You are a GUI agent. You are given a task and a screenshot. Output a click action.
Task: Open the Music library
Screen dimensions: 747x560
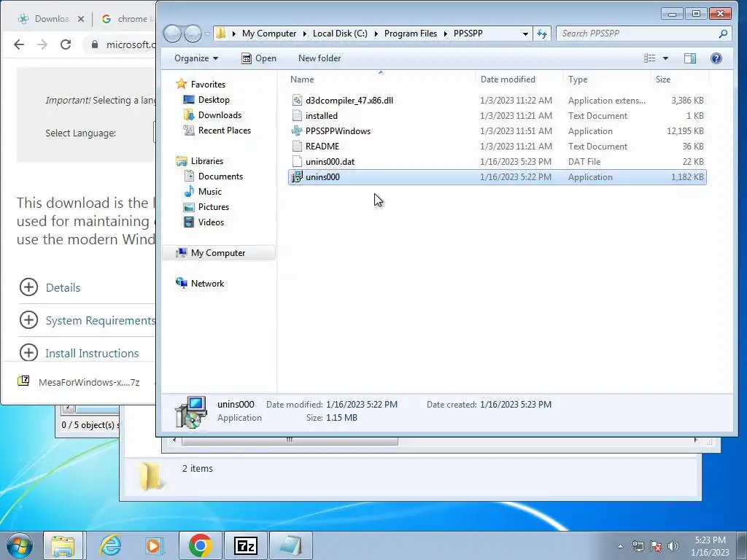pyautogui.click(x=209, y=192)
